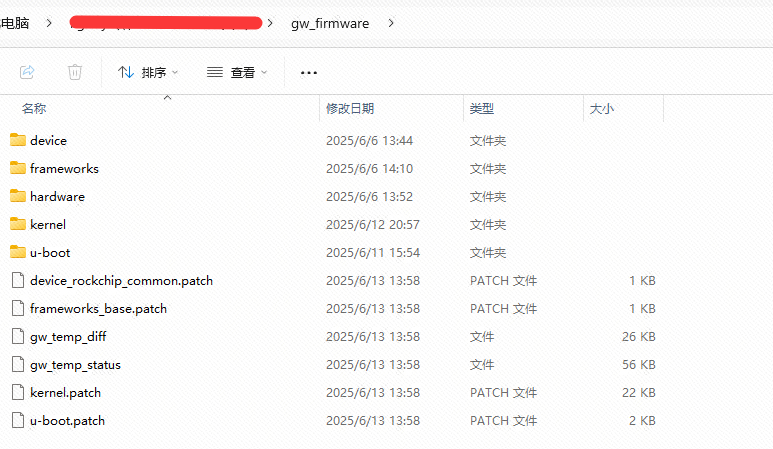The image size is (773, 449).
Task: Select the hardware folder icon
Action: [18, 196]
